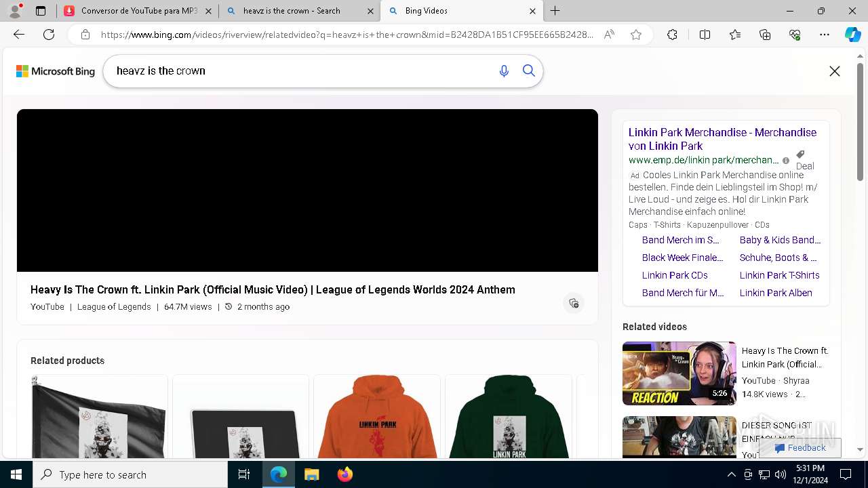Open the profile avatar icon

tap(15, 11)
